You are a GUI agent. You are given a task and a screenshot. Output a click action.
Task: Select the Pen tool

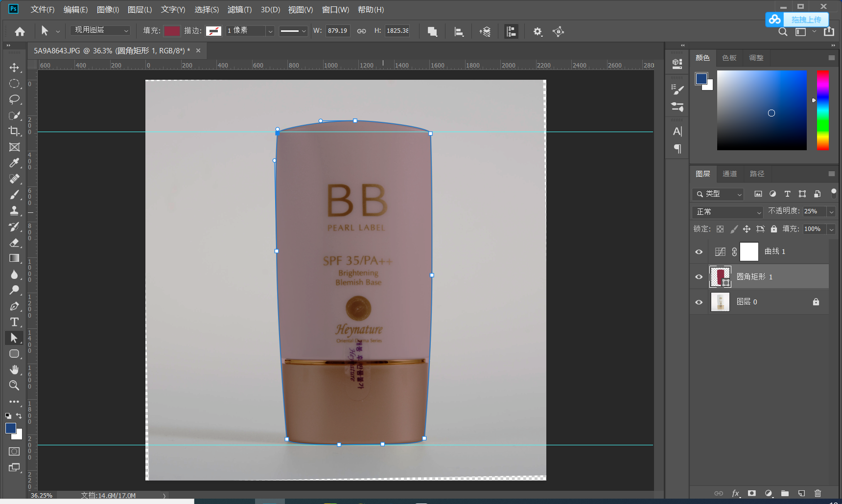pos(14,306)
